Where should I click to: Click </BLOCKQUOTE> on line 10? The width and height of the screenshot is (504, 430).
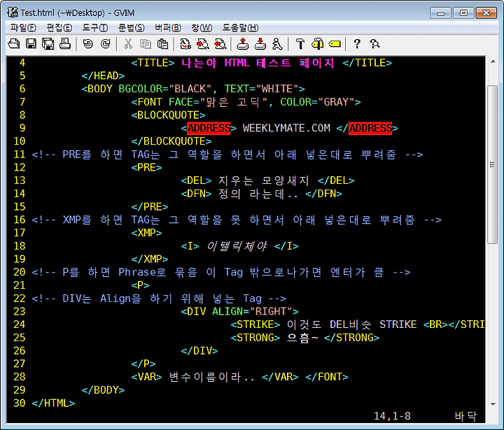coord(171,141)
